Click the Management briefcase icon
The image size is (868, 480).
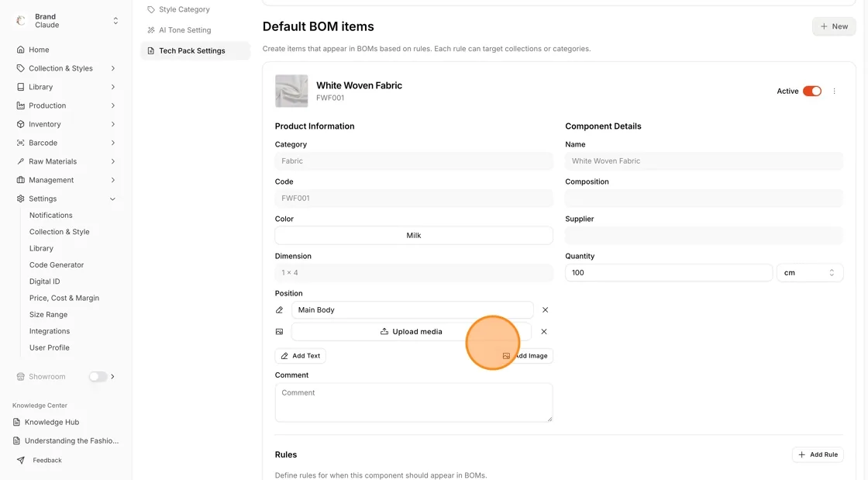tap(20, 180)
